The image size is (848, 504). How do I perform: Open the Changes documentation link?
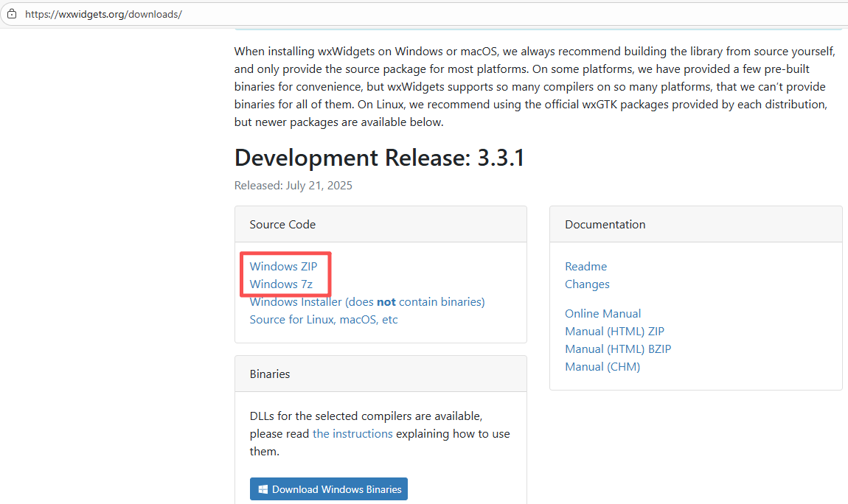pyautogui.click(x=587, y=284)
